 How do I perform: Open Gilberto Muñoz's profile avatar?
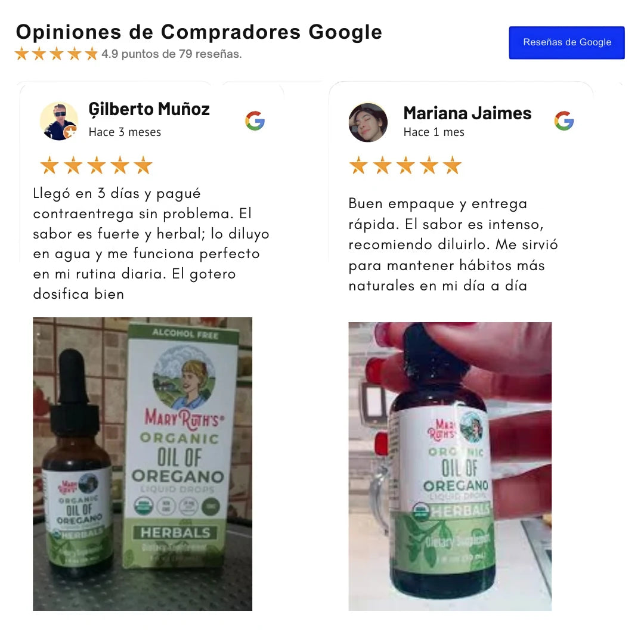click(59, 122)
